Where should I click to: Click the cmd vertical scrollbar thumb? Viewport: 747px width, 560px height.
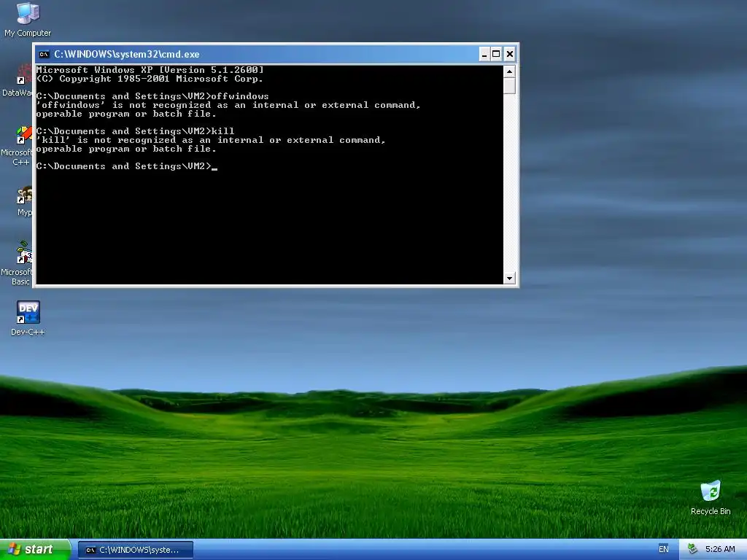click(x=509, y=86)
